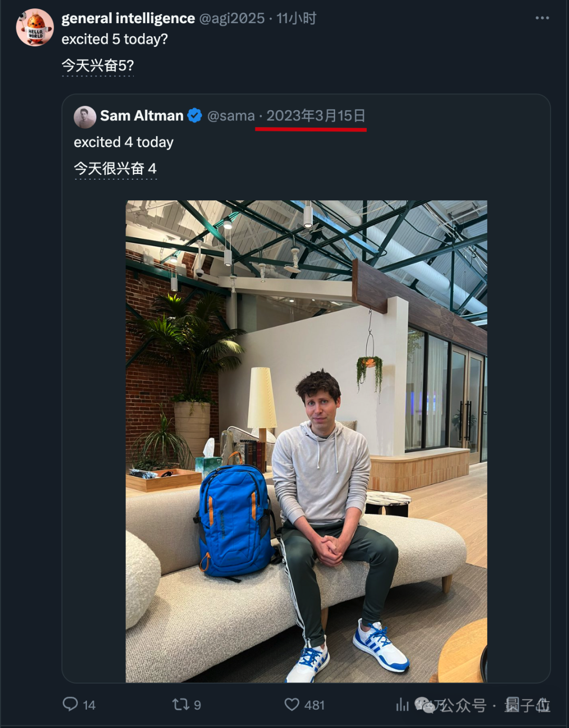The width and height of the screenshot is (569, 728).
Task: Like the tweet to toggle the heart
Action: tap(292, 704)
